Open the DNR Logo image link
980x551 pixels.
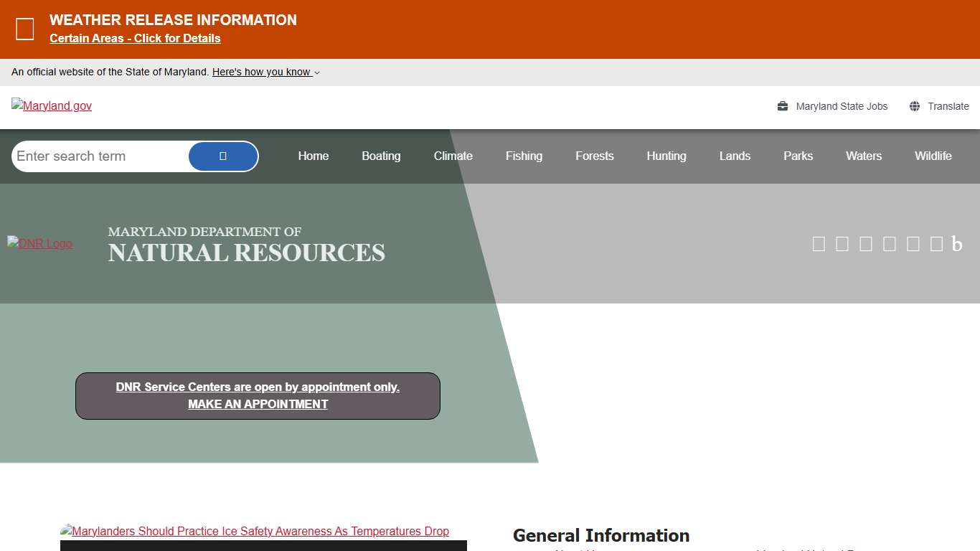click(x=39, y=243)
